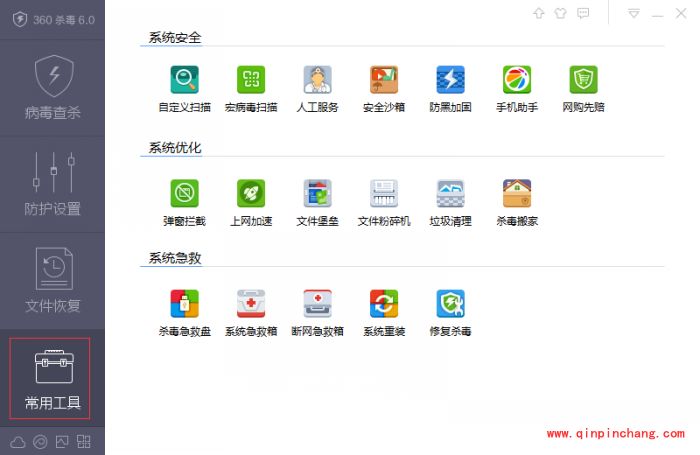The width and height of the screenshot is (700, 455).
Task: Switch to 文件恢复 file recovery tab
Action: coord(53,280)
